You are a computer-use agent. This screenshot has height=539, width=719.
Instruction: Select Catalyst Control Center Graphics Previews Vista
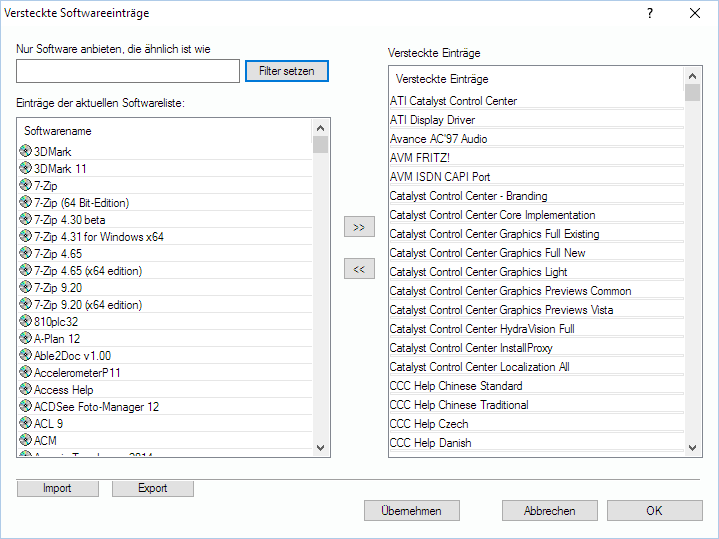pos(536,310)
